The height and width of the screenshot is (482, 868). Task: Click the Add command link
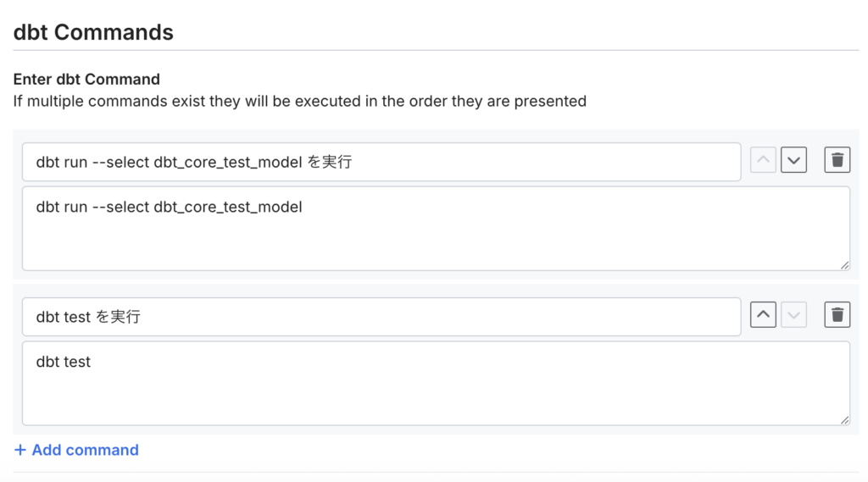[x=85, y=450]
